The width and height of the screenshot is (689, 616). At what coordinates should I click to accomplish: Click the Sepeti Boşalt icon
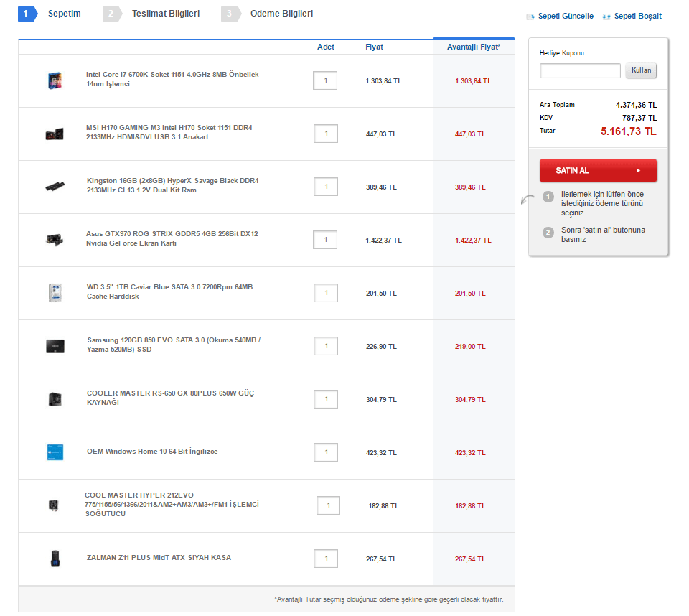[606, 16]
